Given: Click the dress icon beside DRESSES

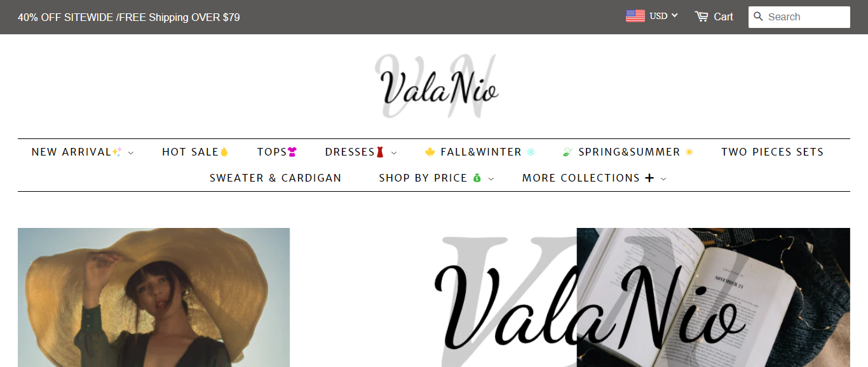Looking at the screenshot, I should [x=380, y=152].
